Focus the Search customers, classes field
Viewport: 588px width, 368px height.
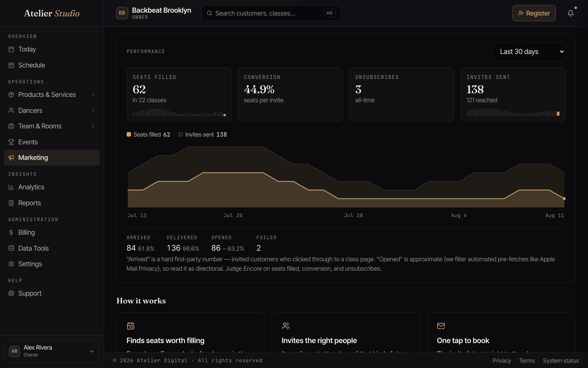(271, 13)
